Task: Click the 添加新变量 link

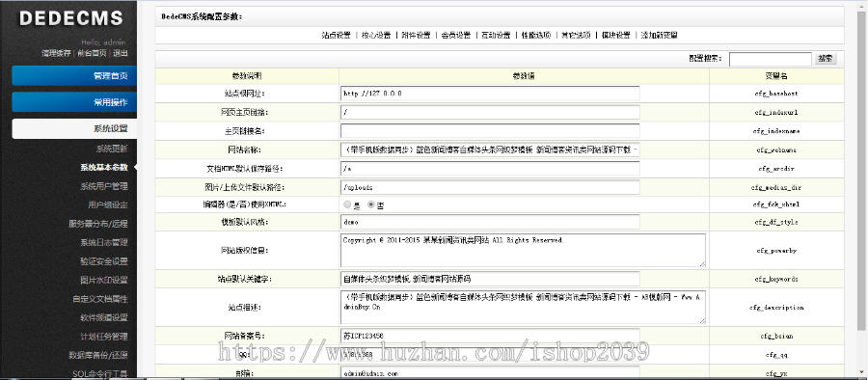Action: [660, 35]
